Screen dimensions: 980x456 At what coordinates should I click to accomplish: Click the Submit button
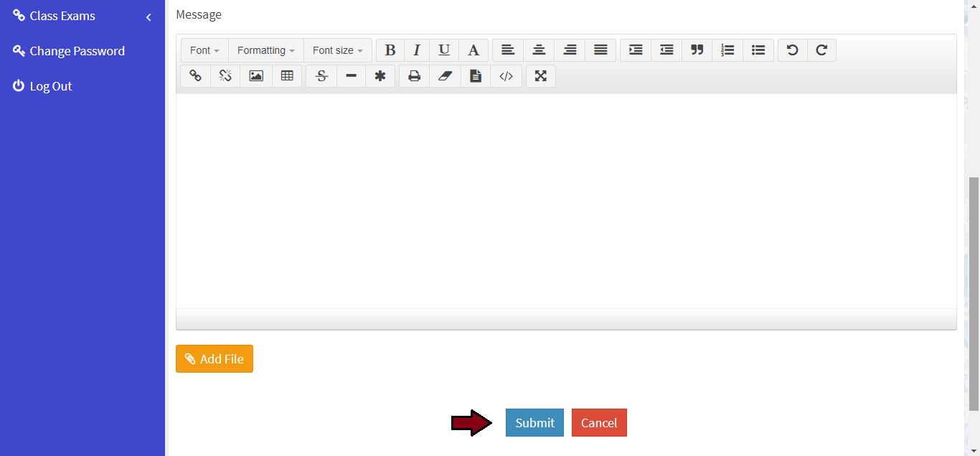click(534, 423)
